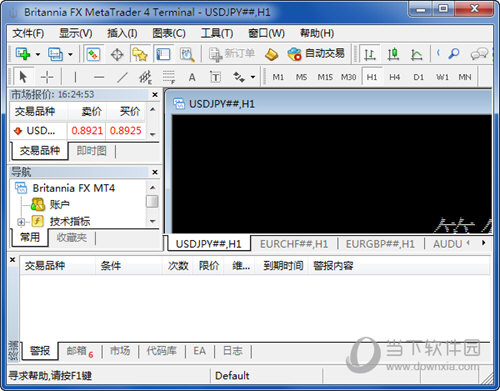The image size is (500, 391).
Task: Switch chart to line chart view
Action: tap(416, 54)
